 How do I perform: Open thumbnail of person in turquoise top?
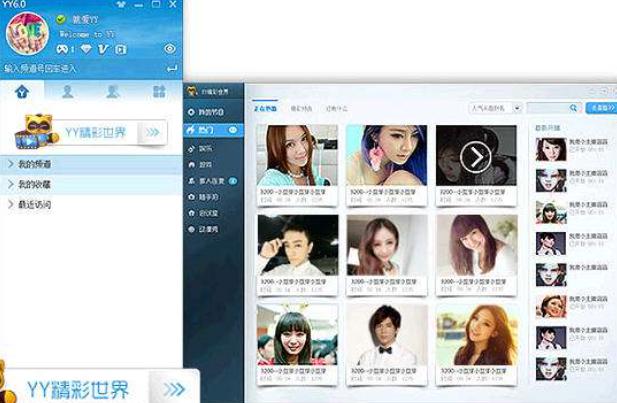coord(297,155)
